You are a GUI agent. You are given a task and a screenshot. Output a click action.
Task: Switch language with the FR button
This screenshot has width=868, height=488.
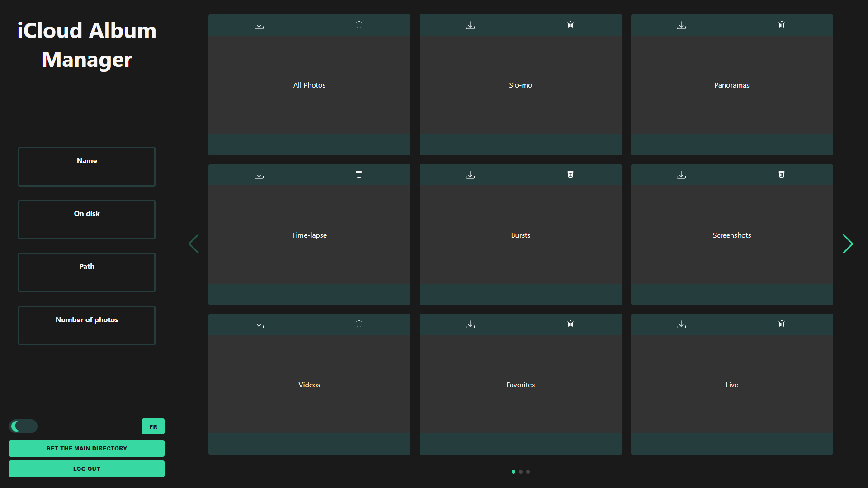point(153,427)
